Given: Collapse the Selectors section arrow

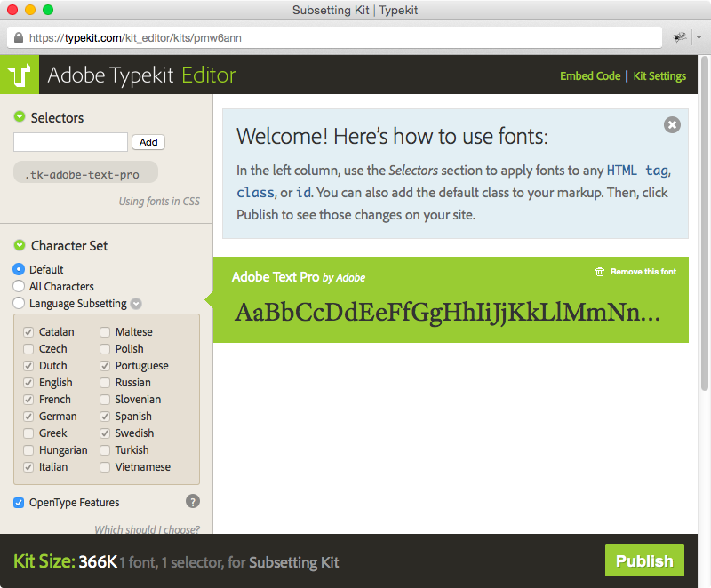Looking at the screenshot, I should point(20,117).
